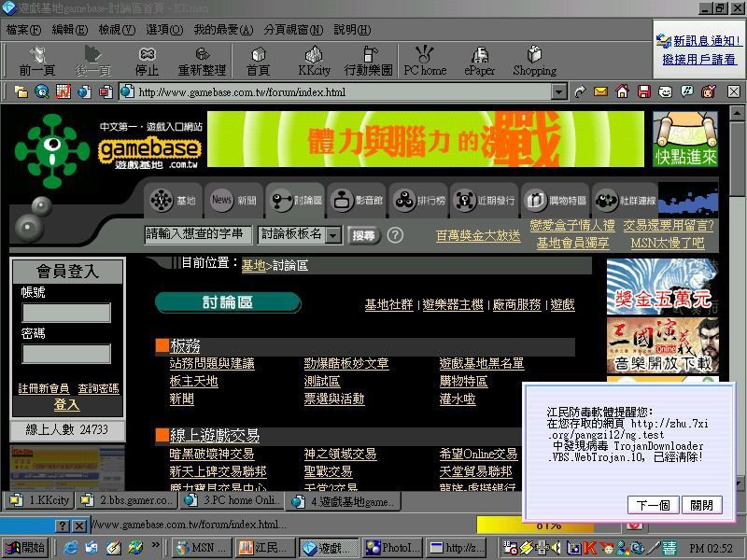Click the magnifier search icon in the address toolbar
The image size is (747, 560).
(42, 91)
